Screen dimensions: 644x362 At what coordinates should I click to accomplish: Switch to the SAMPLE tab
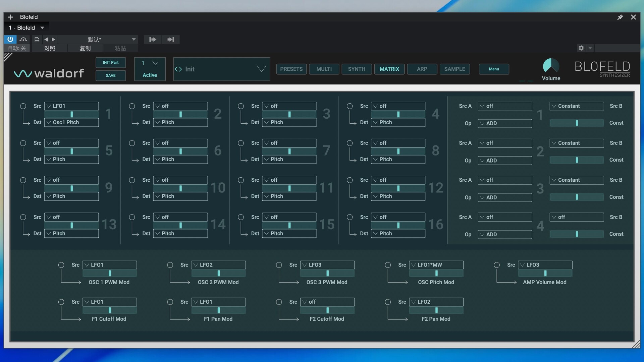[454, 69]
